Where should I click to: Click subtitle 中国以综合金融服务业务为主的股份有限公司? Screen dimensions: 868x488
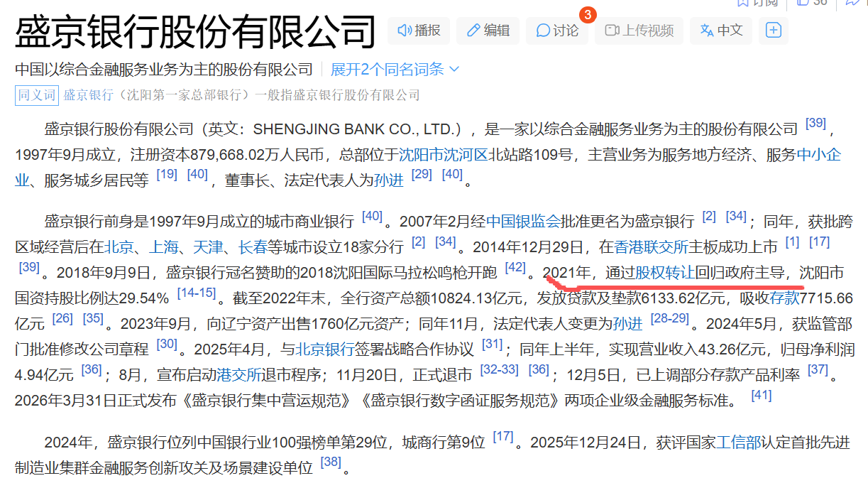click(x=164, y=69)
